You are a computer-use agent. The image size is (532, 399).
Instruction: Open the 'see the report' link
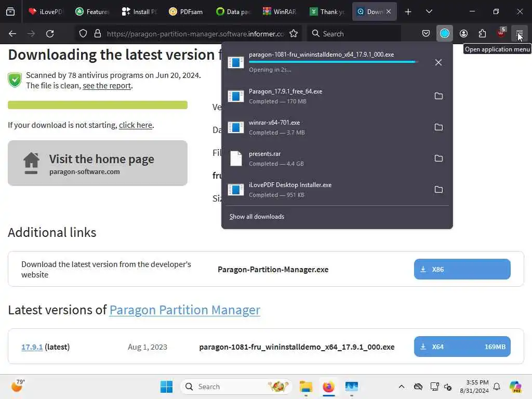[x=107, y=86]
